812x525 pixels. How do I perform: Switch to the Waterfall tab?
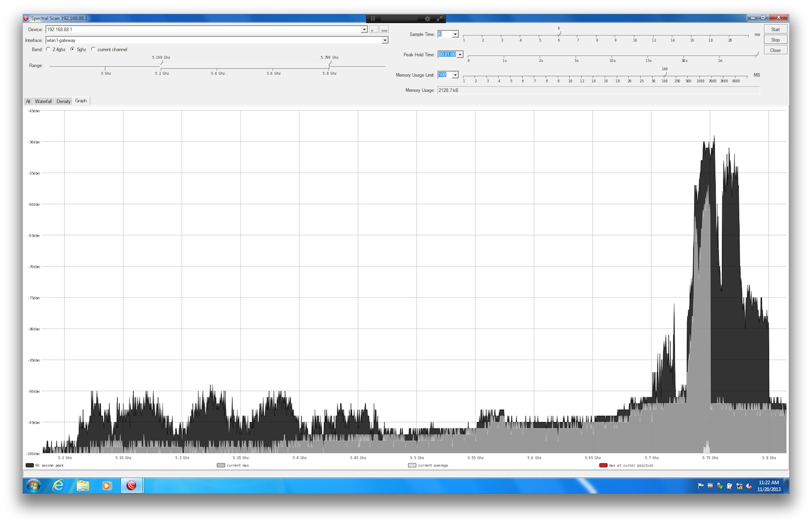point(43,101)
